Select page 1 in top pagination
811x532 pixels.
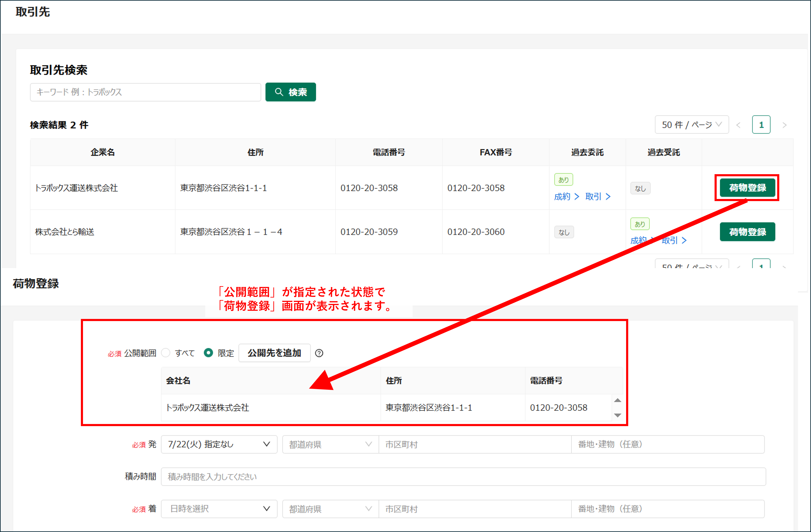(x=761, y=125)
